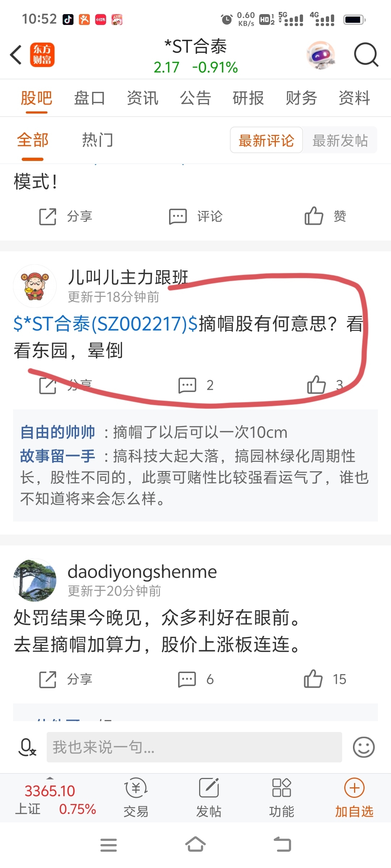Select the 盘口 tab
Screen dimensions: 391x868
[x=89, y=98]
